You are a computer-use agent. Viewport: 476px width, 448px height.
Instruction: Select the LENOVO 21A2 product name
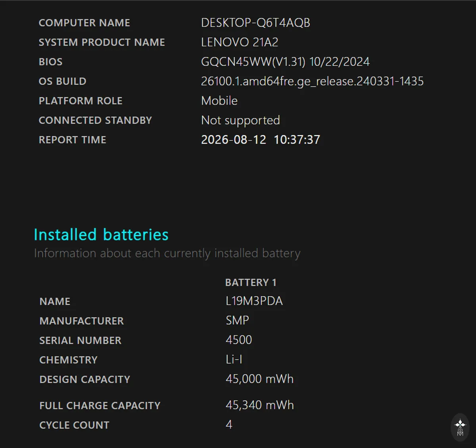240,42
